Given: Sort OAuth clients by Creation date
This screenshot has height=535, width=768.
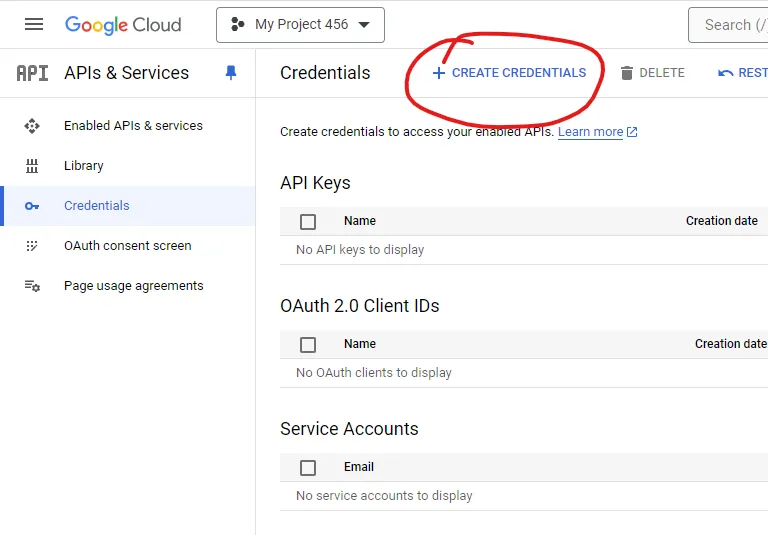Looking at the screenshot, I should tap(731, 344).
